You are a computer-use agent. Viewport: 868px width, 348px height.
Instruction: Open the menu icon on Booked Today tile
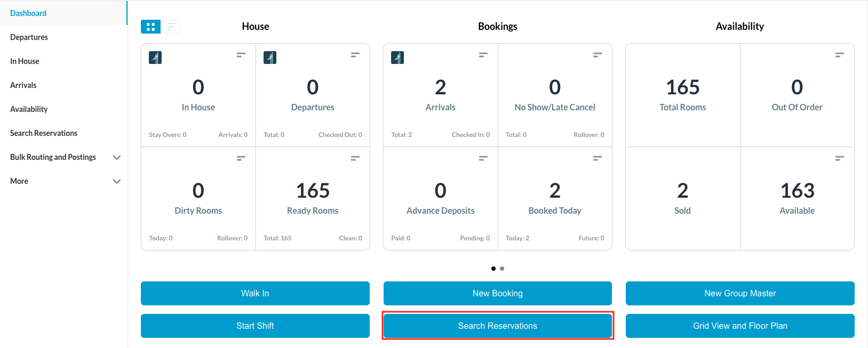598,158
